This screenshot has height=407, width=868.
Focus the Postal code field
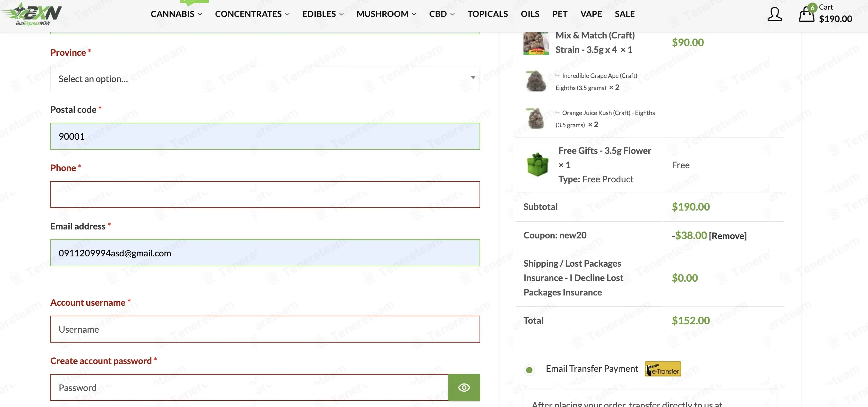(x=265, y=136)
